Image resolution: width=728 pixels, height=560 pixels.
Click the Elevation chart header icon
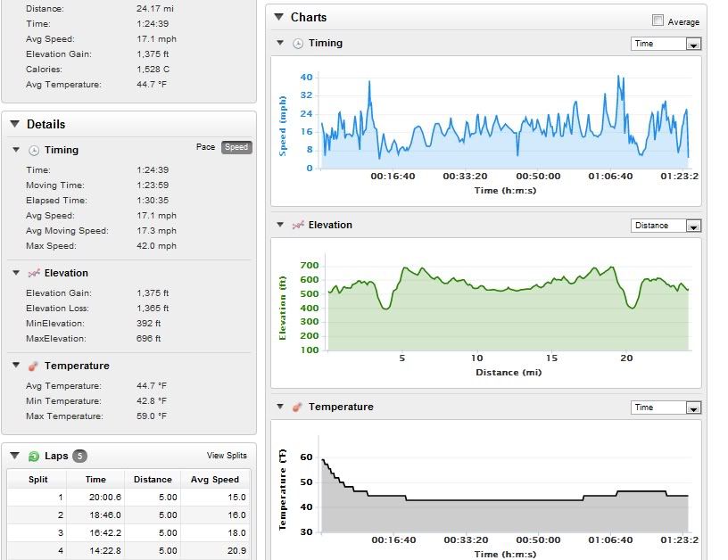click(298, 226)
